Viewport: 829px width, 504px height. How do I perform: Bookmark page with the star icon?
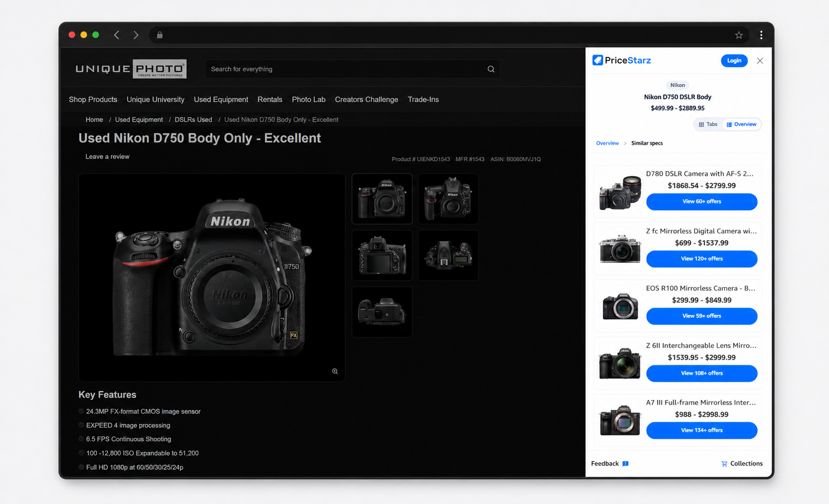[739, 35]
